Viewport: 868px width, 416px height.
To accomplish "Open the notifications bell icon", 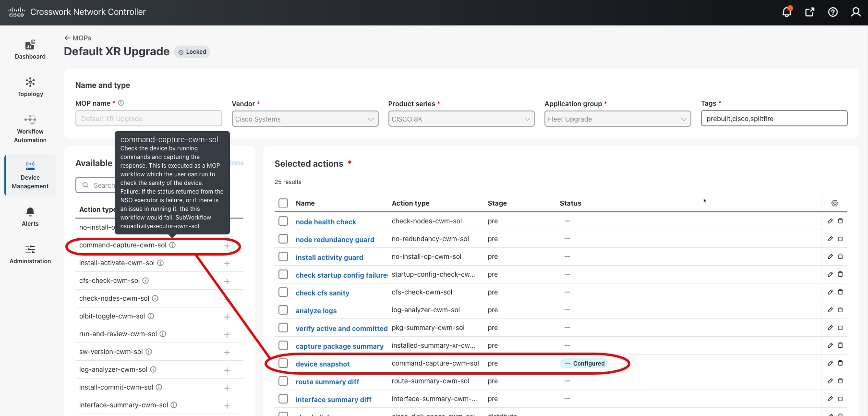I will pos(786,12).
